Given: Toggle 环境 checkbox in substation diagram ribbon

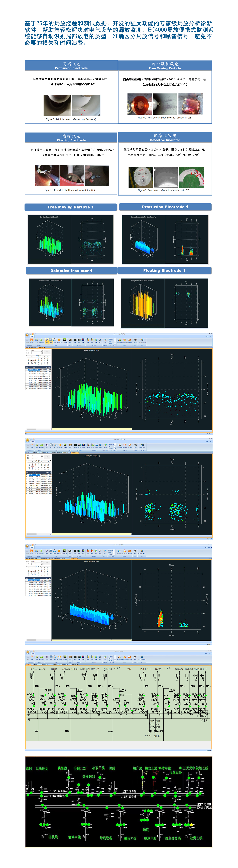Looking at the screenshot, I should 114,656.
